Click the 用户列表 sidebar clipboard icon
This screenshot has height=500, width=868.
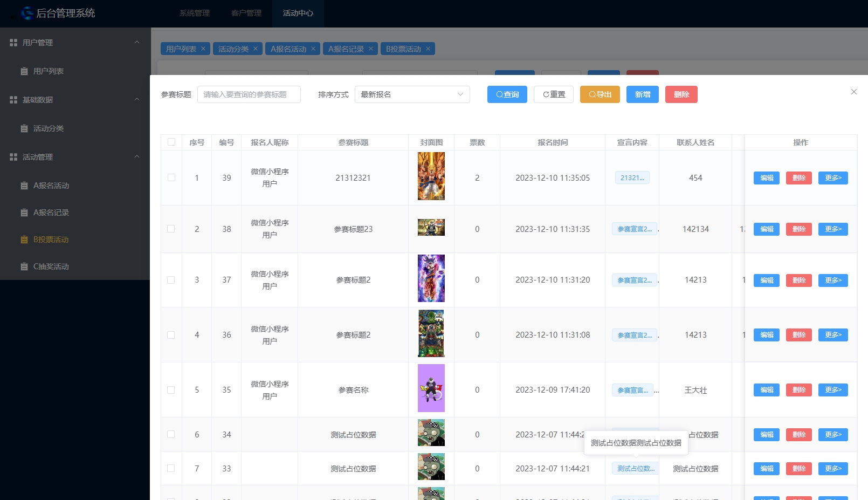click(x=24, y=71)
